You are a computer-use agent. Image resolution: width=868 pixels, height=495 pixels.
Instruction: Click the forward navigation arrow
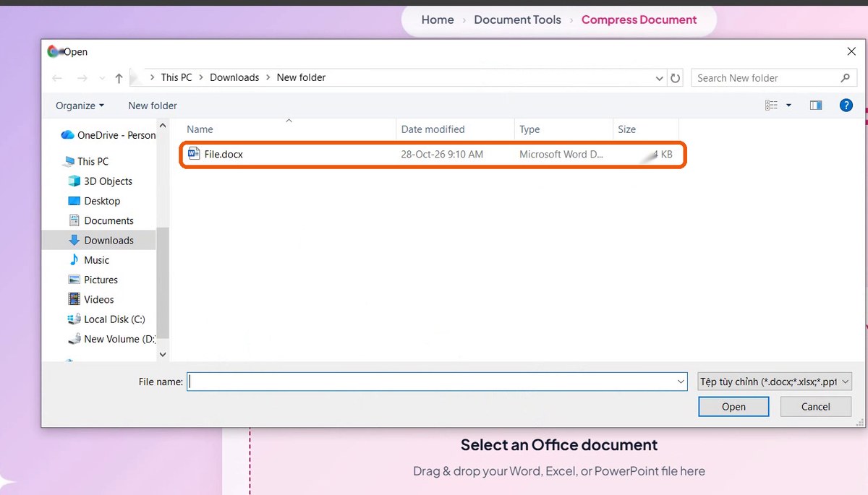(82, 77)
